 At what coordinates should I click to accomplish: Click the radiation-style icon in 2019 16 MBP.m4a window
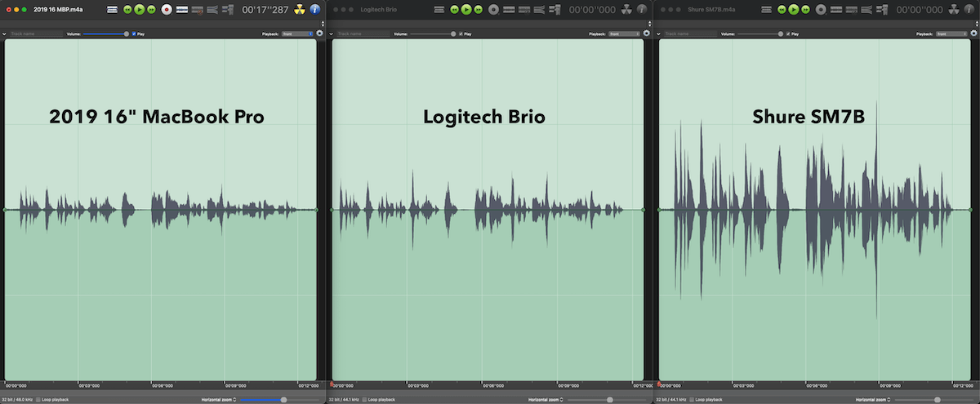(299, 10)
